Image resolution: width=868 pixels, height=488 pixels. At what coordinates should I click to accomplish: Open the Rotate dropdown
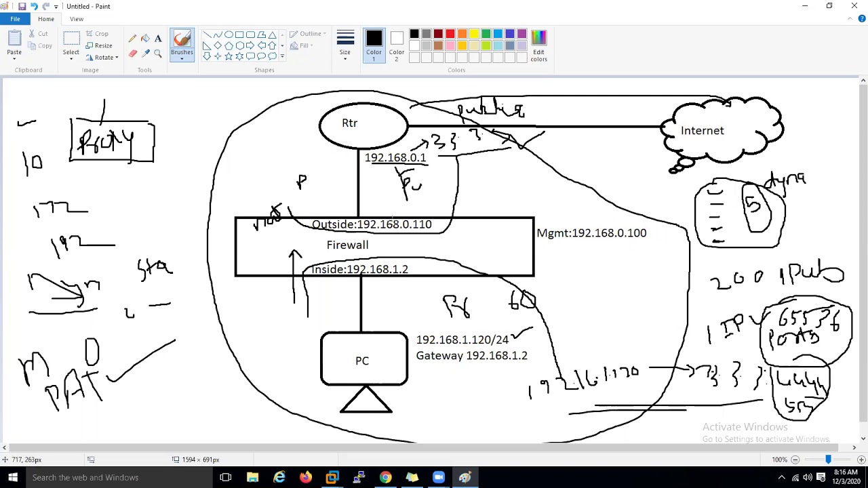[x=102, y=58]
